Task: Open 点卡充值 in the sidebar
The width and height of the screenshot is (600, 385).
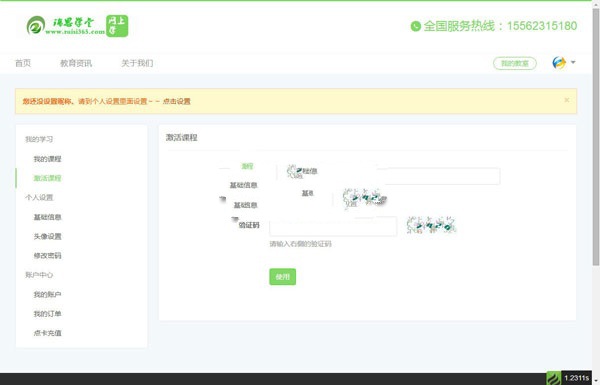Action: point(47,333)
